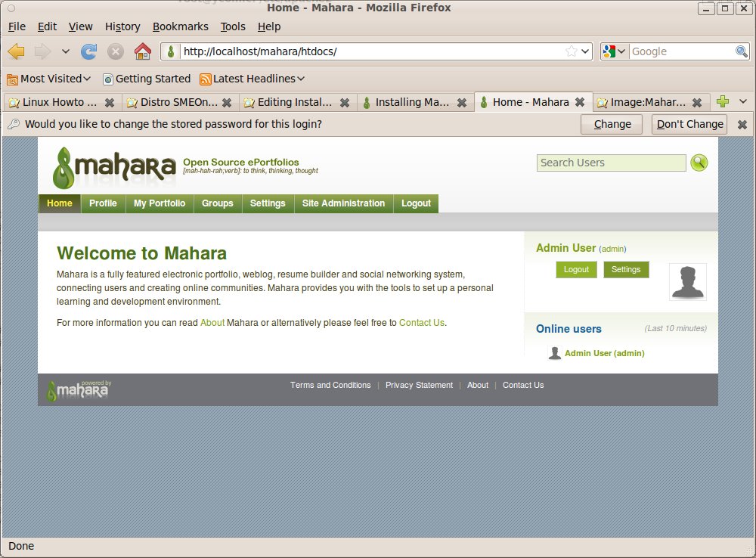Open Terms and Conditions in footer

pos(331,385)
